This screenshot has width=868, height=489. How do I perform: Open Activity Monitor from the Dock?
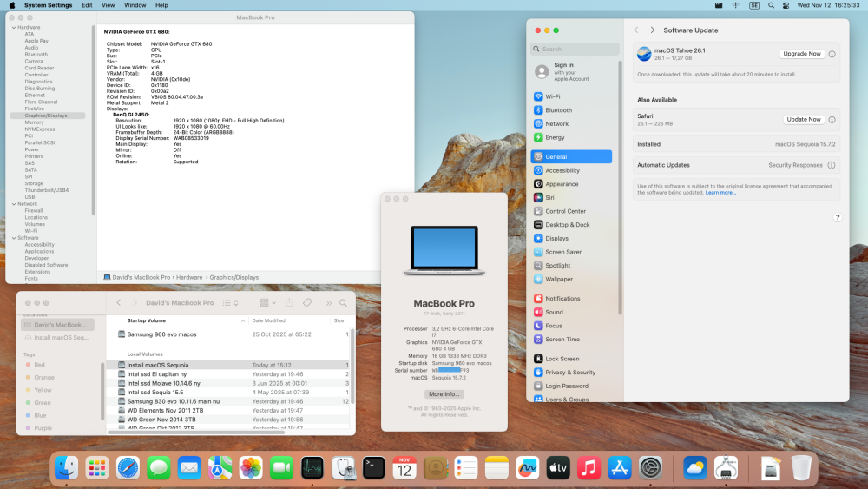pos(312,468)
